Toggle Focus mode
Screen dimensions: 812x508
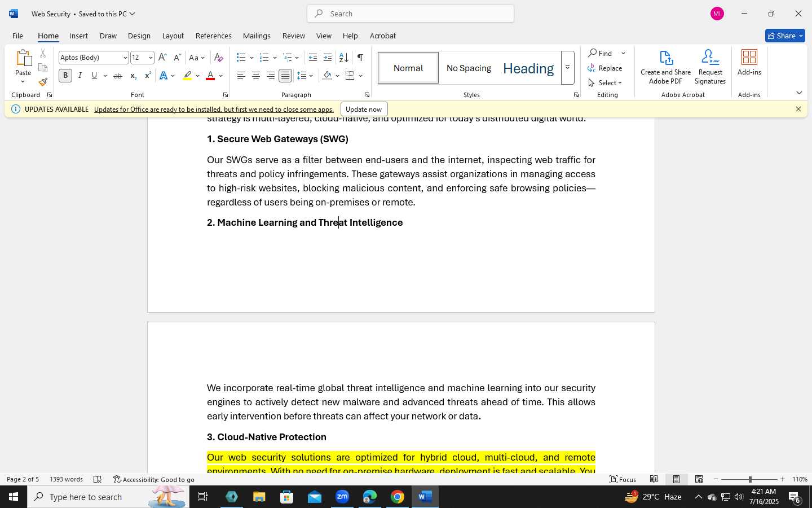coord(623,479)
